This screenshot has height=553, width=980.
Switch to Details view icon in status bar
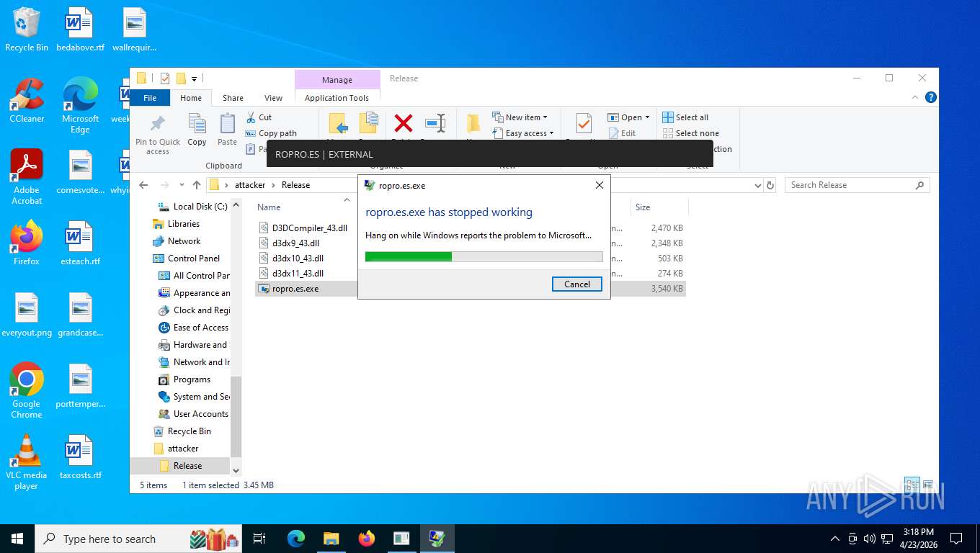click(912, 485)
